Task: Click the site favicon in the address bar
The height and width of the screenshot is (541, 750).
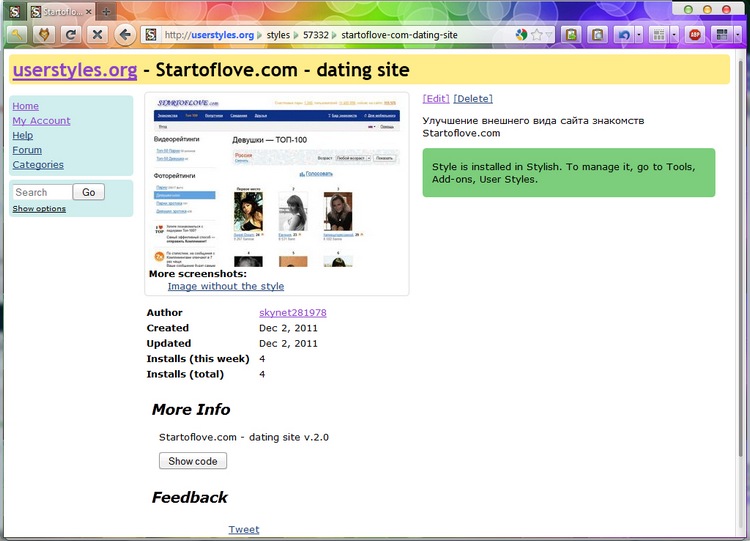Action: point(151,34)
